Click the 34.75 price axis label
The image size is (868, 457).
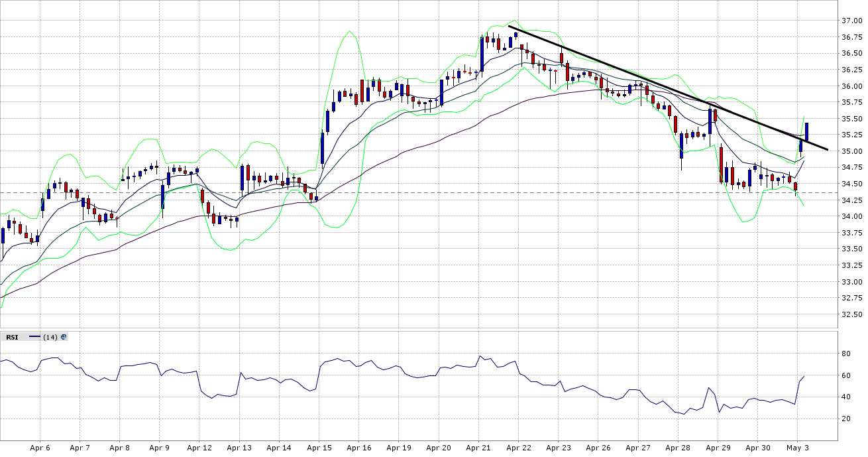pyautogui.click(x=851, y=167)
